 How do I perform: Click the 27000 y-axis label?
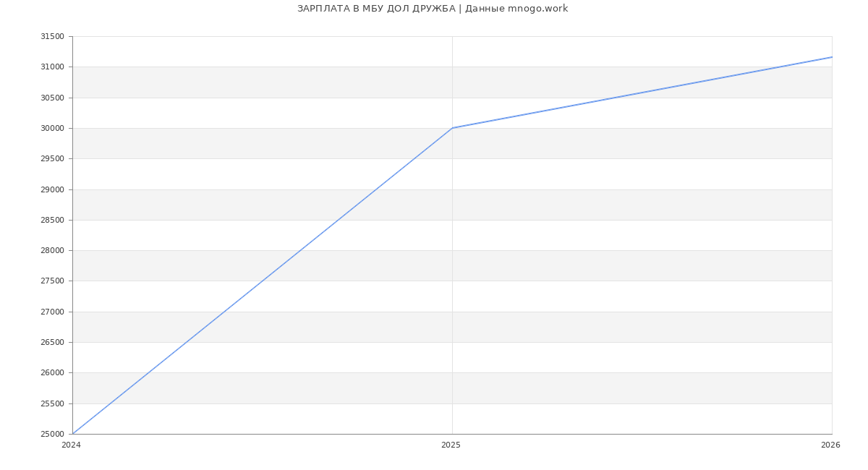coord(52,312)
